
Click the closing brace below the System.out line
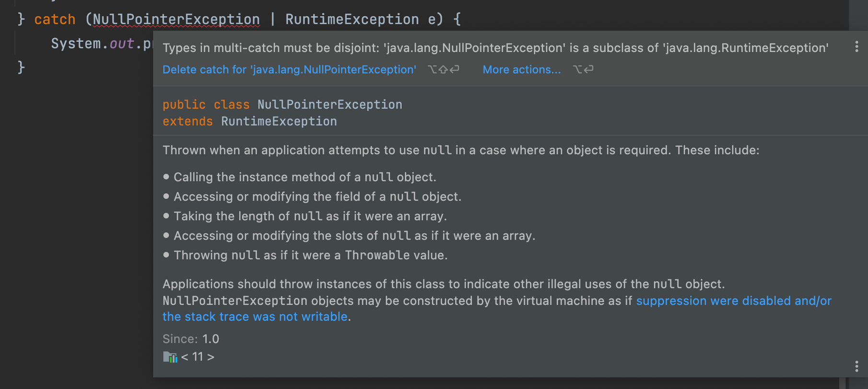pos(21,67)
